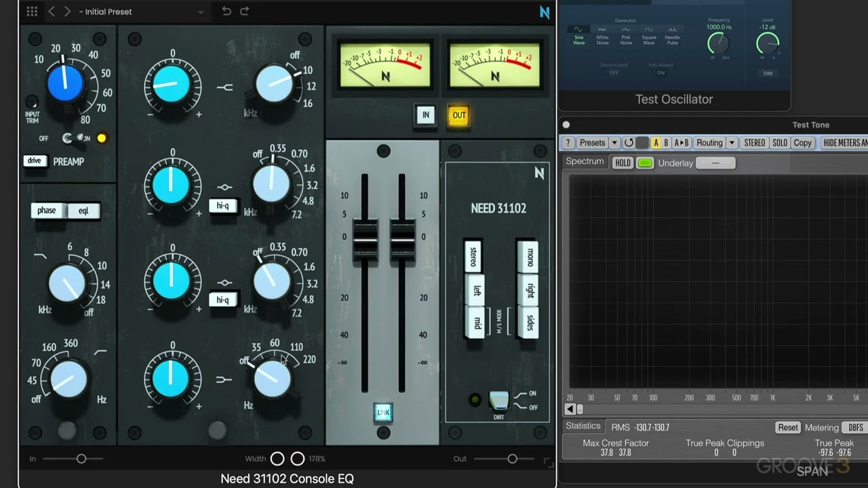The width and height of the screenshot is (868, 488).
Task: Open the Underlay selector
Action: (715, 163)
